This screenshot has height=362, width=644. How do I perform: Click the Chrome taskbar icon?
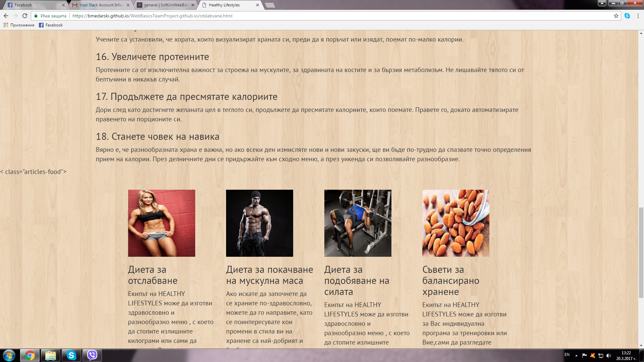(30, 355)
